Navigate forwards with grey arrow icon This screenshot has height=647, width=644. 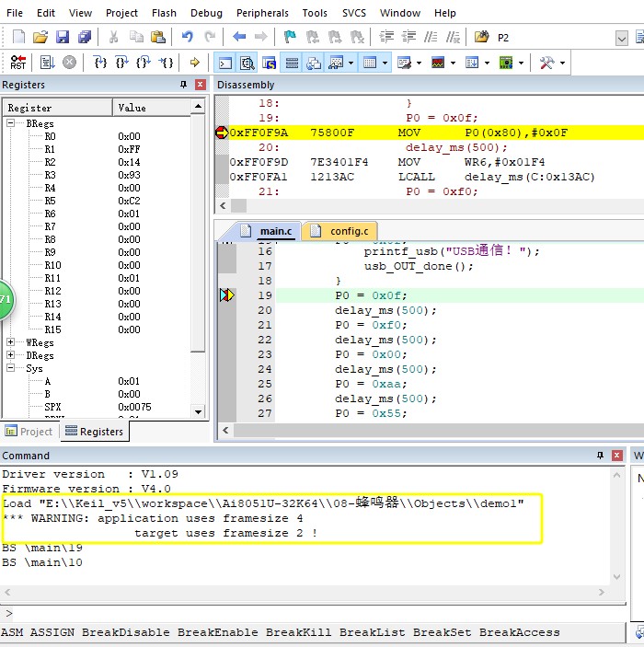260,37
